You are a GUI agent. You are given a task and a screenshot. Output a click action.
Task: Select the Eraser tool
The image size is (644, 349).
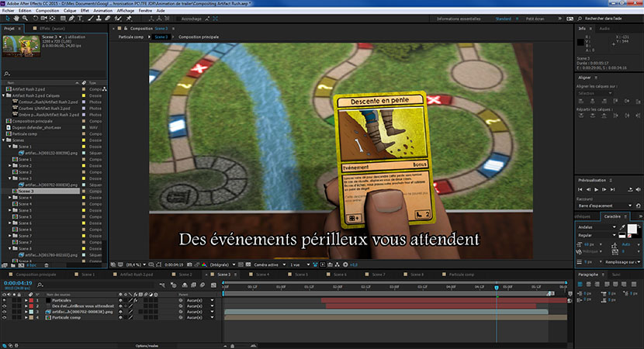point(107,19)
